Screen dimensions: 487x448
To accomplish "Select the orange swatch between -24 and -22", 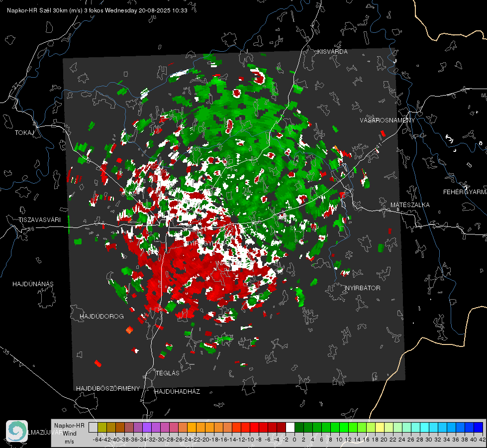I will point(192,427).
